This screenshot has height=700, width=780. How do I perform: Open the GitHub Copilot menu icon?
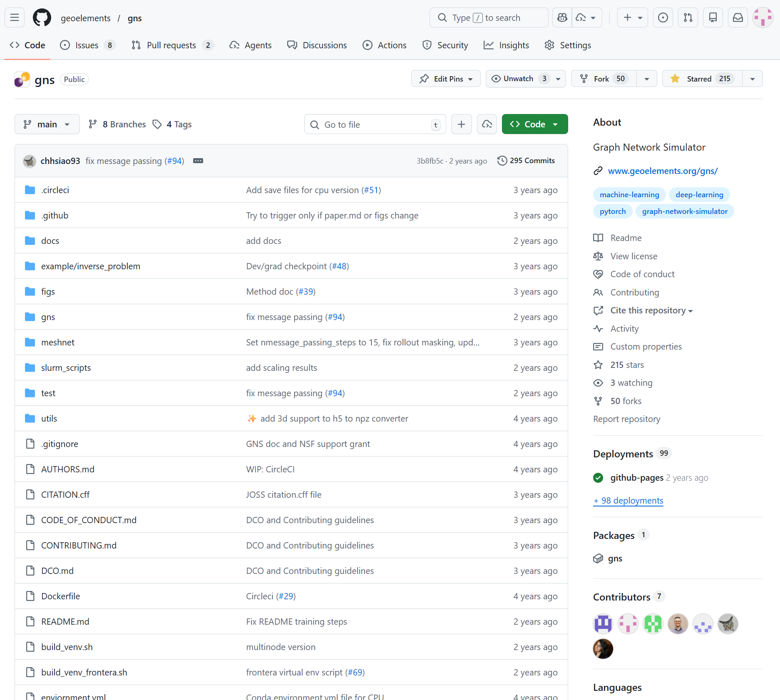(x=562, y=17)
